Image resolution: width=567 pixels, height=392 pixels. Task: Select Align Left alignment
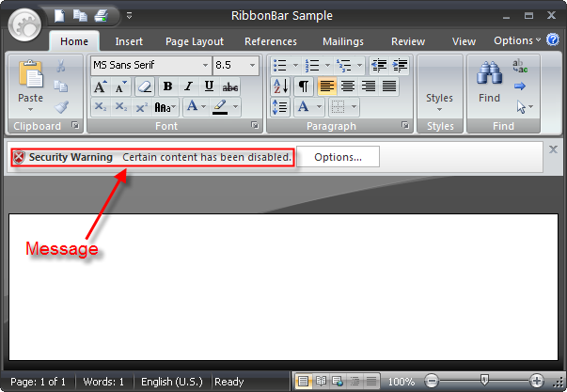coord(327,86)
